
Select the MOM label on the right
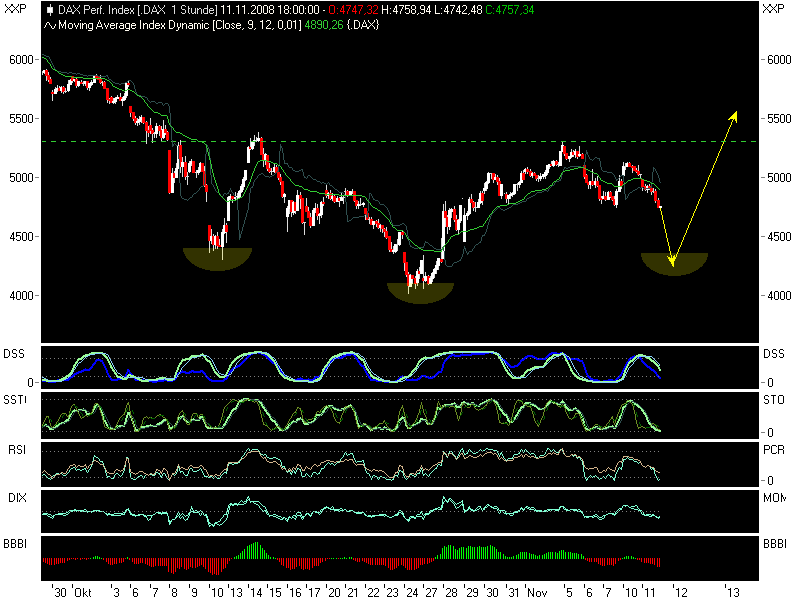774,498
